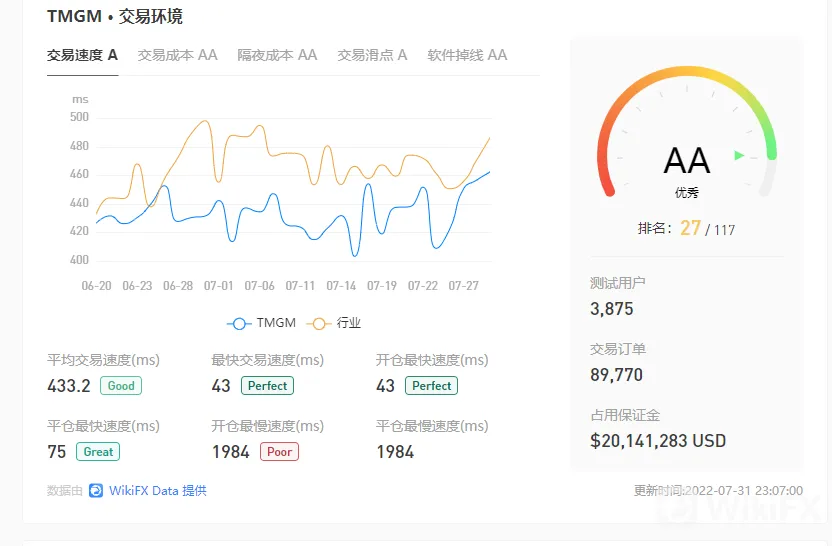
Task: Click the ranking number 27
Action: point(690,228)
